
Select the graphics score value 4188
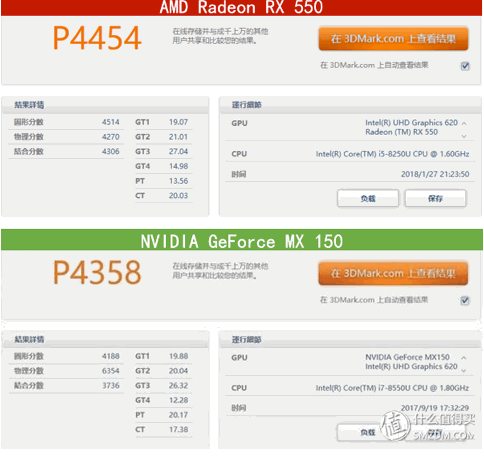coord(111,356)
